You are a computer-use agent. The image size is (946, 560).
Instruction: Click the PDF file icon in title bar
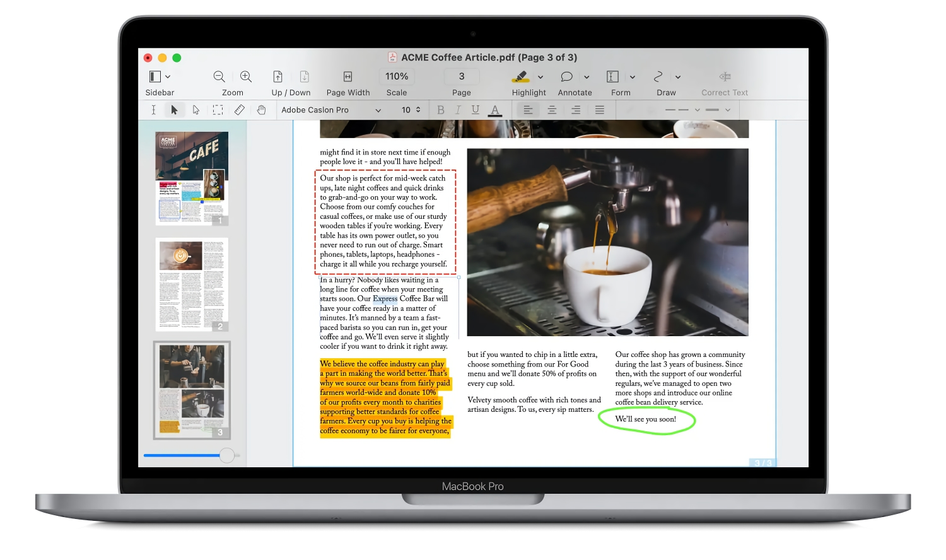(392, 57)
